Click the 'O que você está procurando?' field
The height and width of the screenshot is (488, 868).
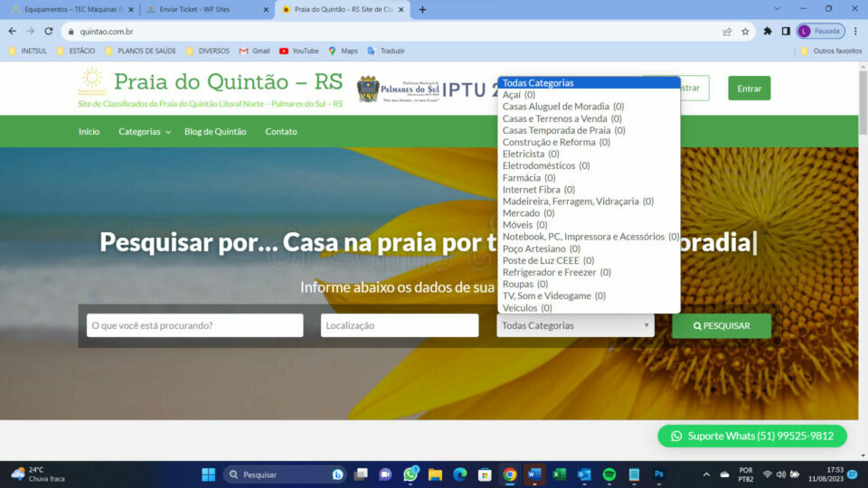click(x=195, y=325)
